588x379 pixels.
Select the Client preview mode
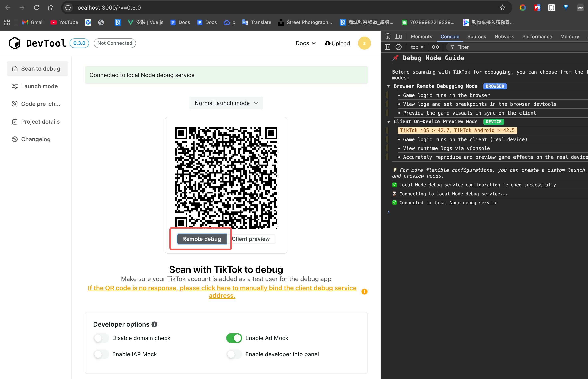tap(251, 239)
